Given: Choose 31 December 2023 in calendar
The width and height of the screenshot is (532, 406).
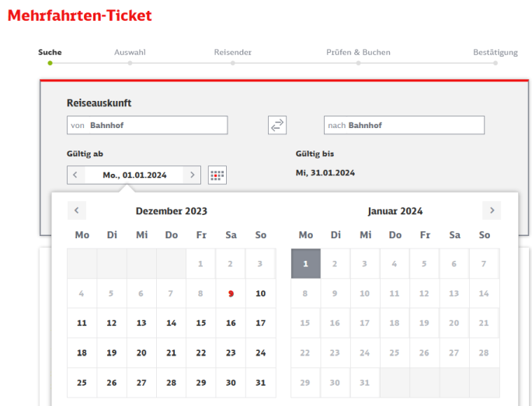Looking at the screenshot, I should coord(261,383).
